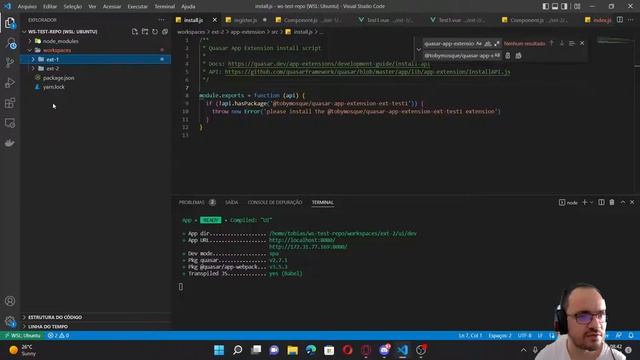Expand the ext-1 folder

pos(33,60)
